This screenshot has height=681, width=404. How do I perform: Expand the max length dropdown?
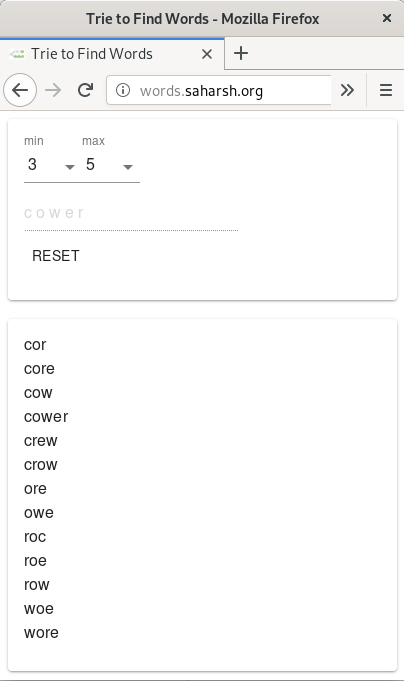coord(109,165)
